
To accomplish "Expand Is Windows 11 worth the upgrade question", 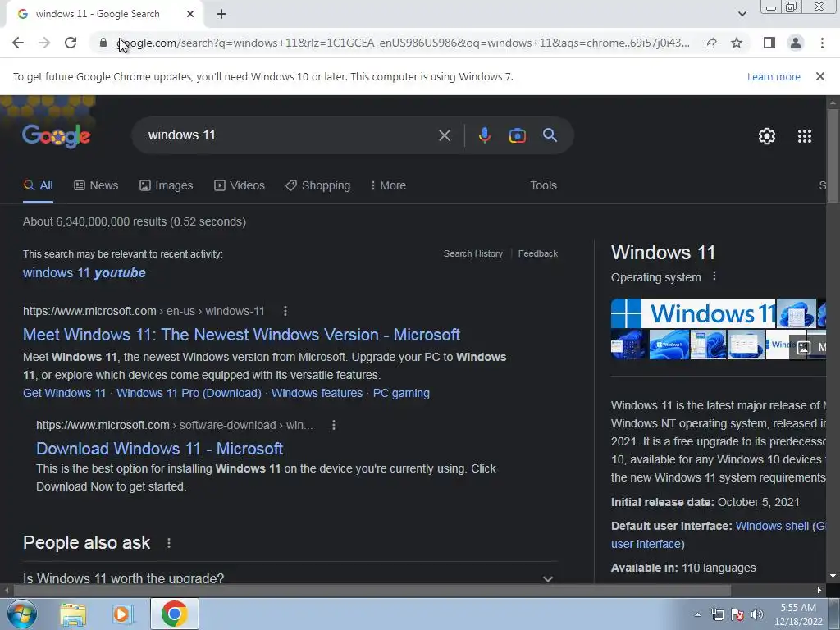I will click(290, 578).
